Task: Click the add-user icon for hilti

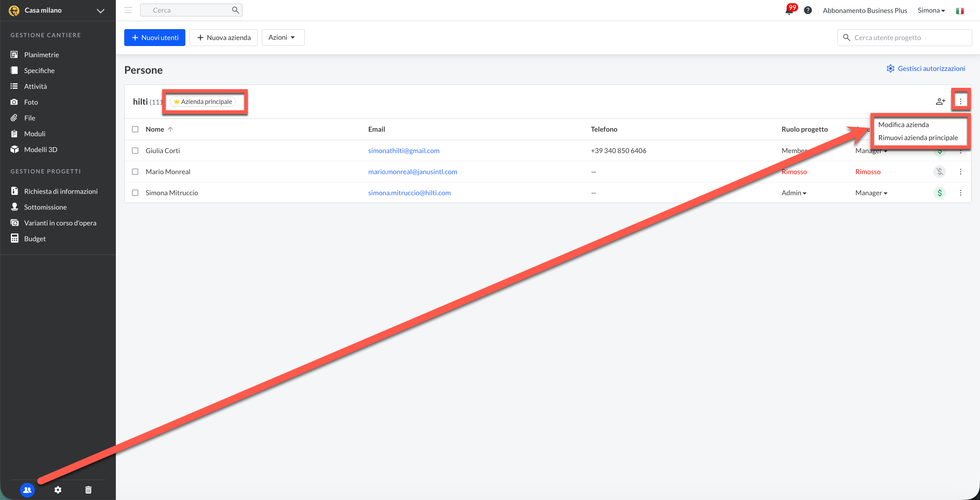Action: point(940,101)
